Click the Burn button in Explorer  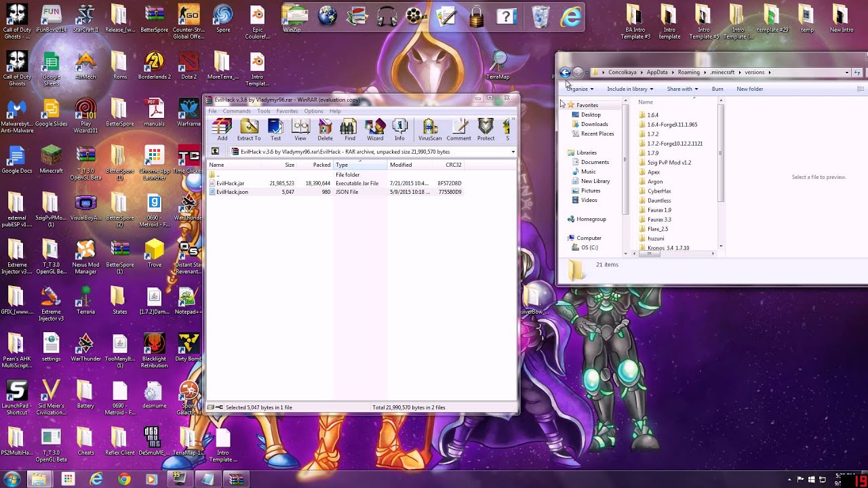[x=717, y=89]
